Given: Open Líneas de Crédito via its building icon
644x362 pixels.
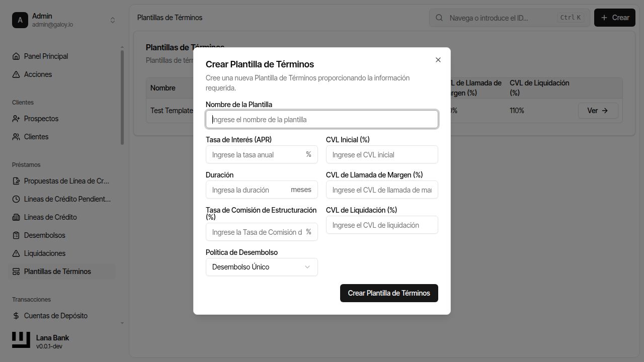Looking at the screenshot, I should click(17, 217).
